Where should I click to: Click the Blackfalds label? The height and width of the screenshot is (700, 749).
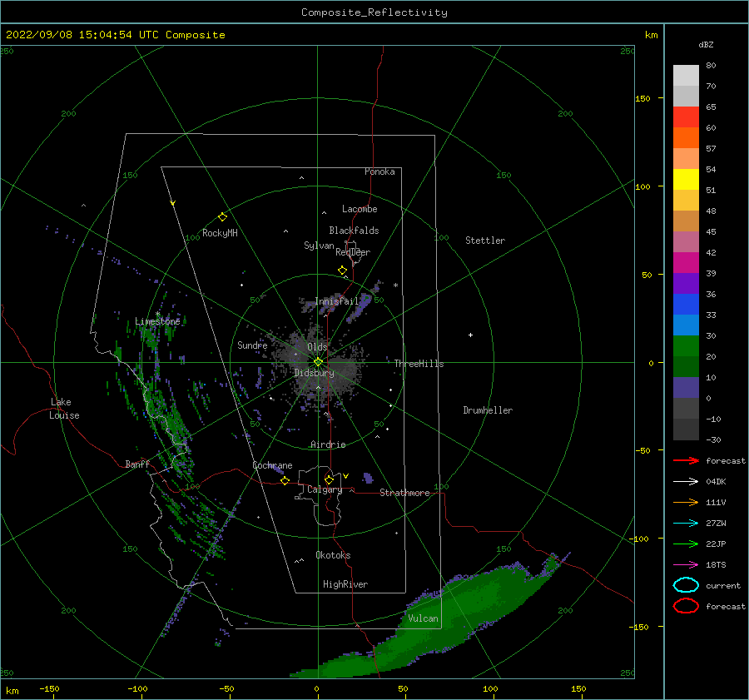coord(354,231)
